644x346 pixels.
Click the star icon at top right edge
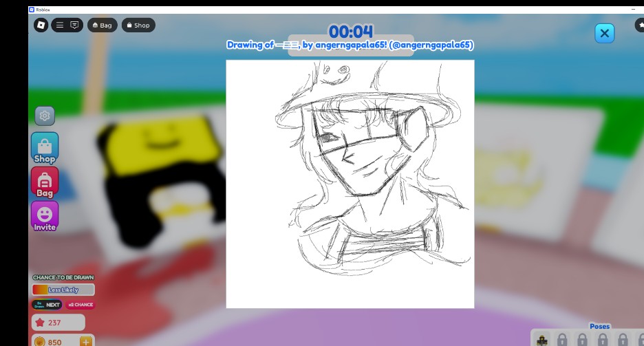coord(639,25)
